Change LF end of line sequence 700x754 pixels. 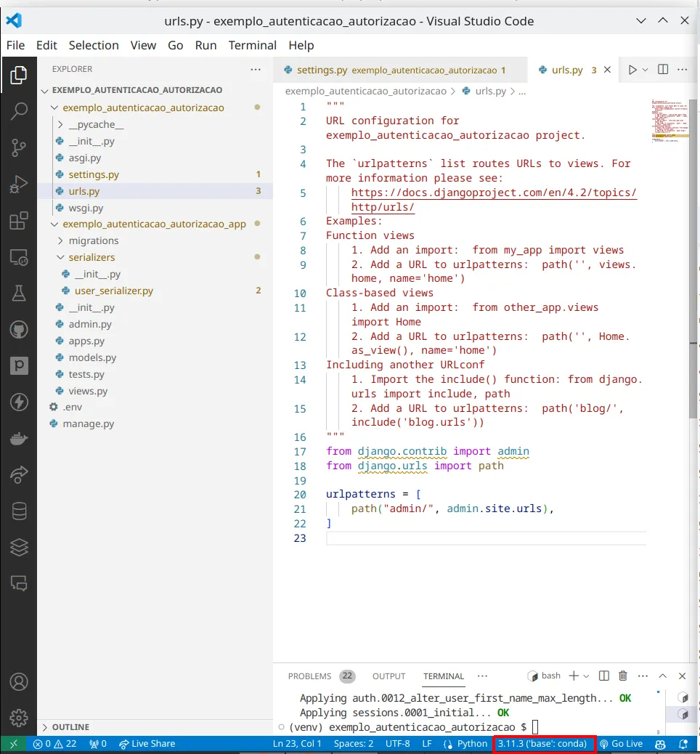[427, 743]
